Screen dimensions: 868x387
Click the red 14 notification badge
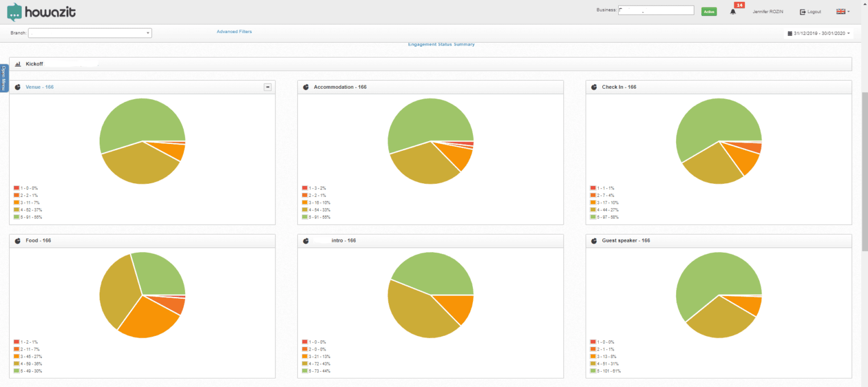tap(739, 5)
